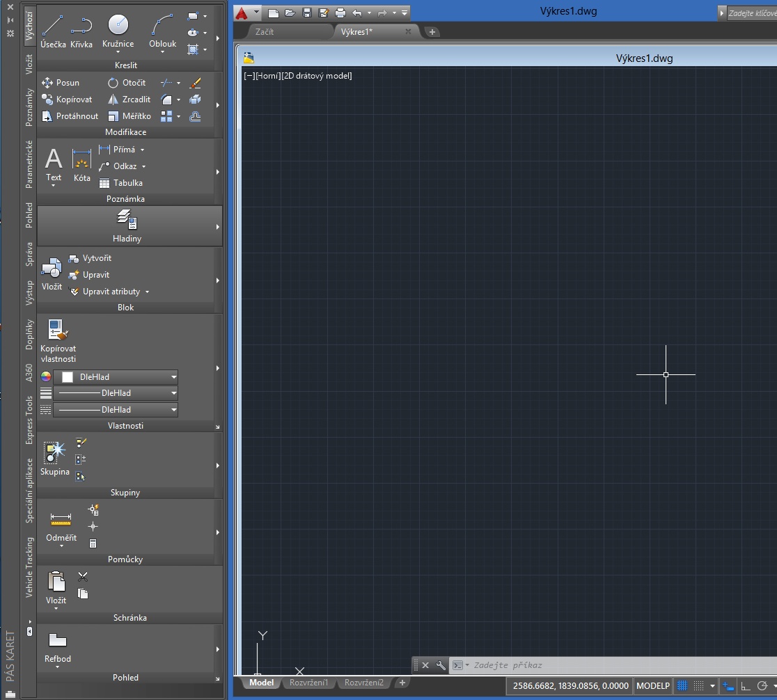
Task: Open the quick access toolbar customize dropdown
Action: pos(405,13)
